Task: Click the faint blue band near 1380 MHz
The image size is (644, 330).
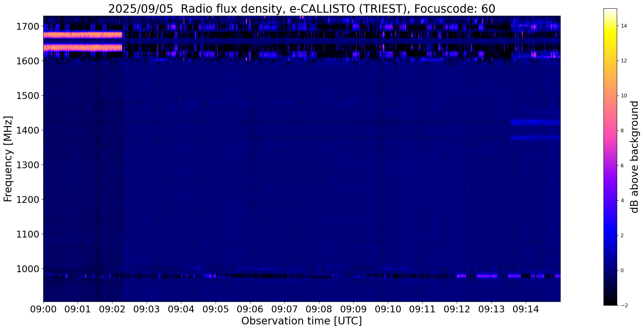Action: point(535,138)
